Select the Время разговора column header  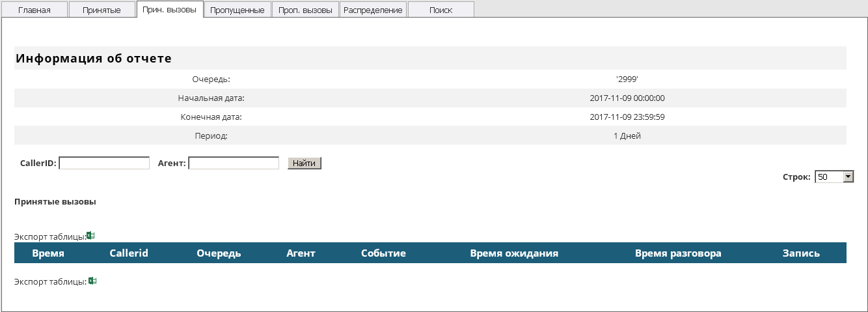678,253
